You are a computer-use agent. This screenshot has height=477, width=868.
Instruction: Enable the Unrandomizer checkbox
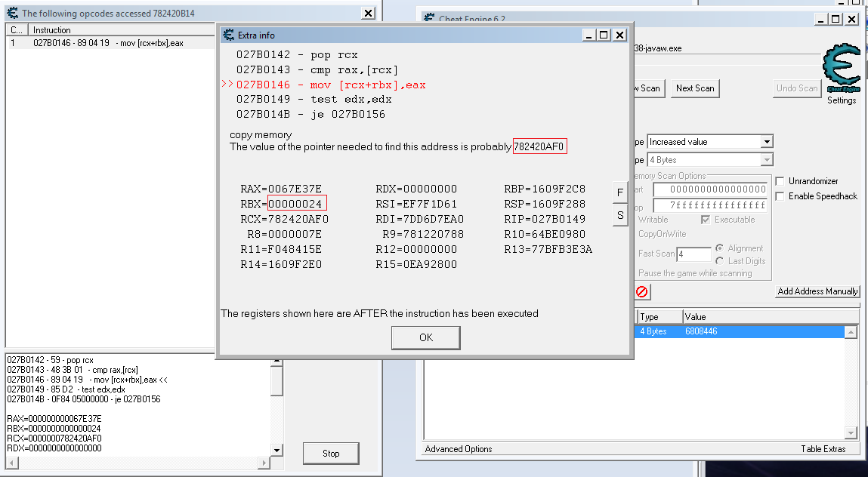(780, 181)
